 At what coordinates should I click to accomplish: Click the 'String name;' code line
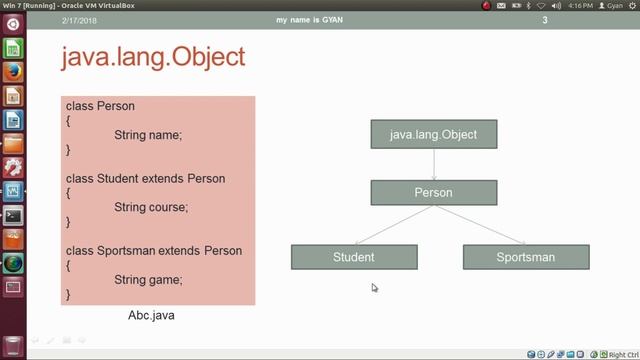[x=148, y=135]
